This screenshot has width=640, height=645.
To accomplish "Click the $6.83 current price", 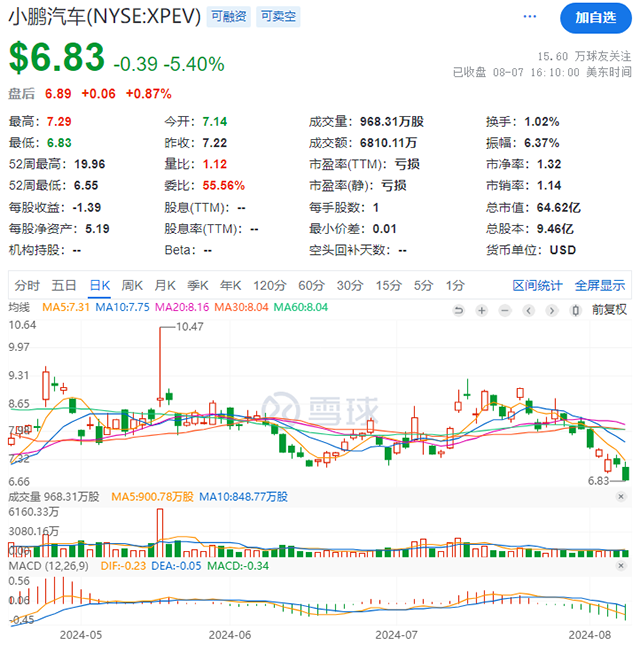I will (57, 57).
